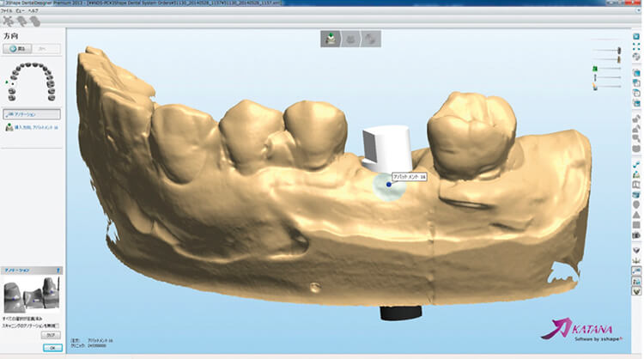Click the green-marked slider at upper right

tap(594, 70)
